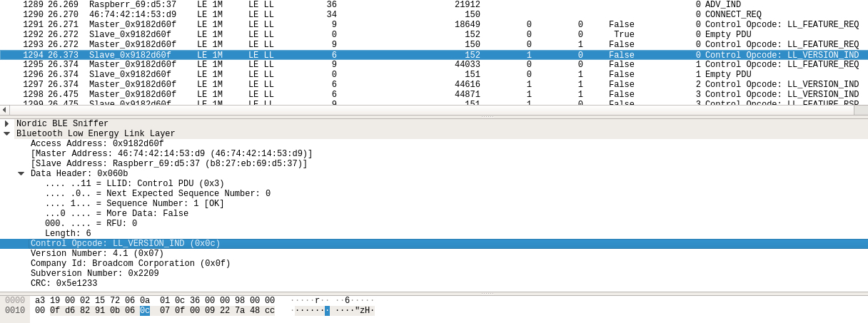Select the Master Address tree line
This screenshot has width=868, height=323.
click(x=171, y=154)
